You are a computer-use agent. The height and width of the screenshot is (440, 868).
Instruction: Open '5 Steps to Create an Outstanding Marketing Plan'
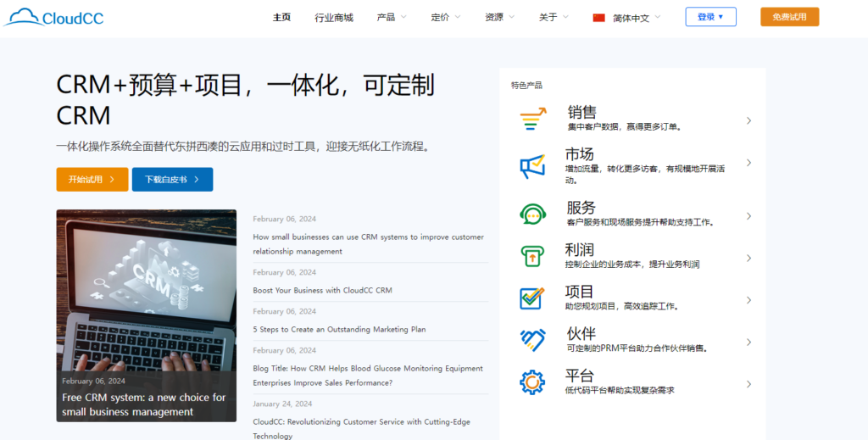pos(339,329)
